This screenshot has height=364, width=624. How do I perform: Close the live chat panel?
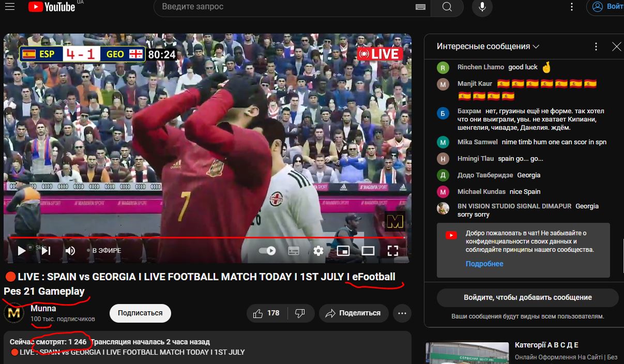(x=617, y=47)
